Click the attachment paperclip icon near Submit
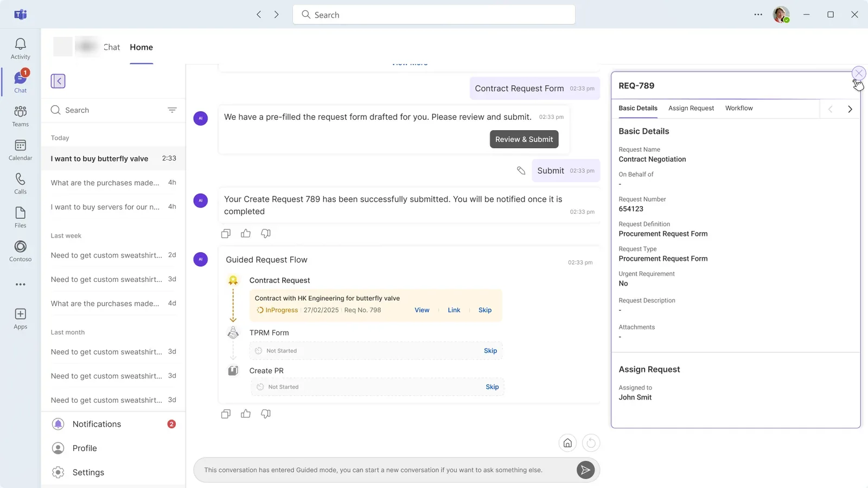The image size is (868, 488). (521, 171)
